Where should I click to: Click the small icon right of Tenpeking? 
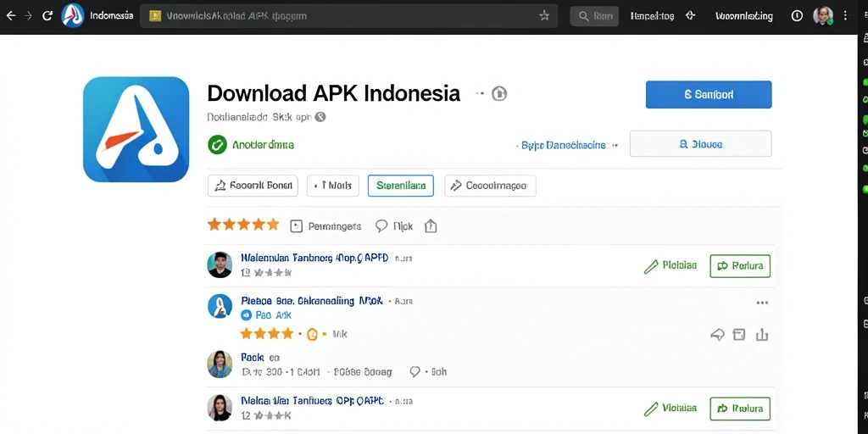click(690, 16)
